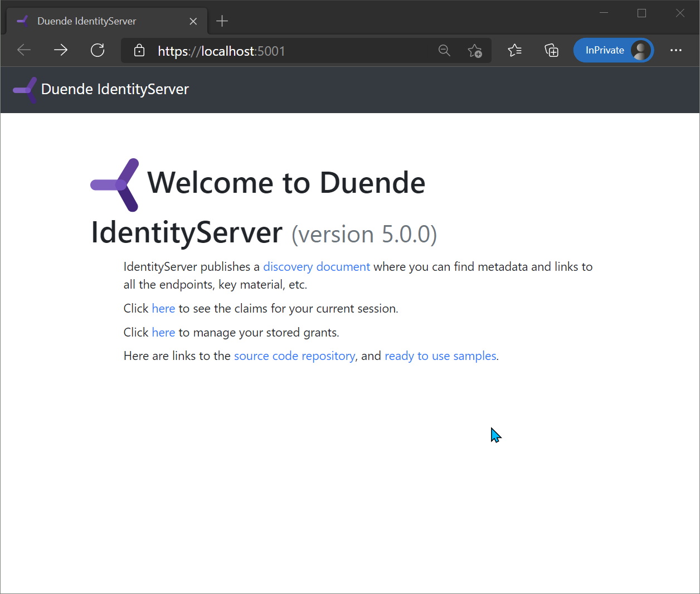The image size is (700, 594).
Task: Open the Collections icon
Action: [551, 51]
